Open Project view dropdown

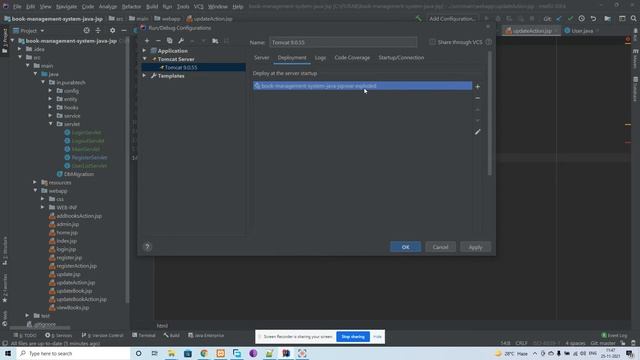pos(29,31)
